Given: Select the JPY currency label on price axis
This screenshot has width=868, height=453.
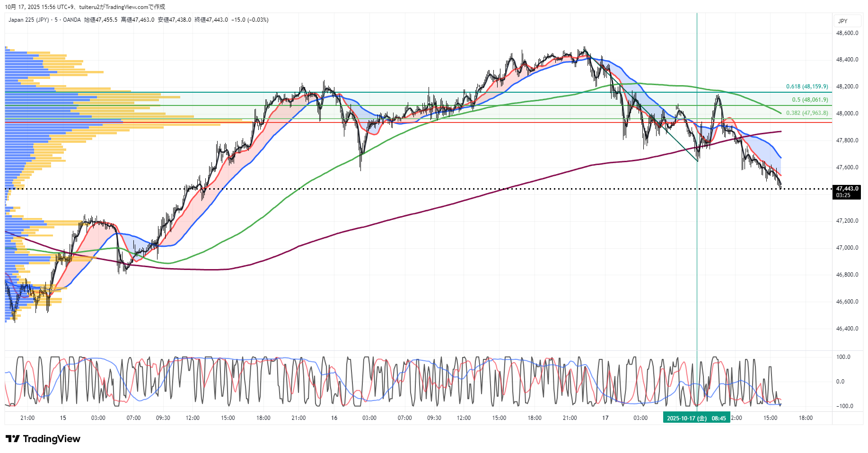Looking at the screenshot, I should [x=842, y=21].
